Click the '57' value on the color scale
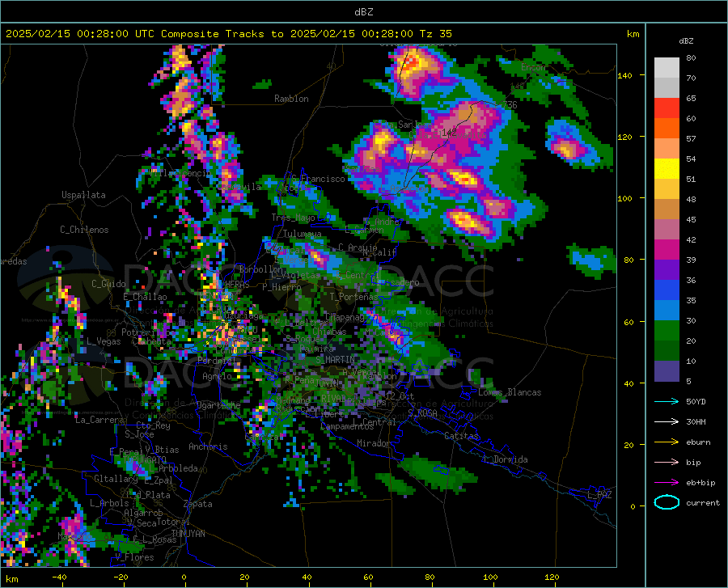Screen dimensions: 728x588 [x=691, y=138]
